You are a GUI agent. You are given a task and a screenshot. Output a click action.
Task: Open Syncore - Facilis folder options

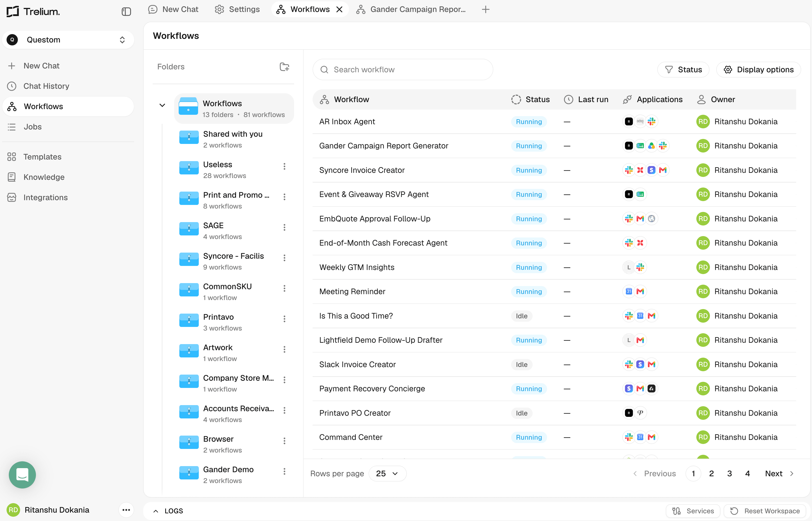coord(284,258)
